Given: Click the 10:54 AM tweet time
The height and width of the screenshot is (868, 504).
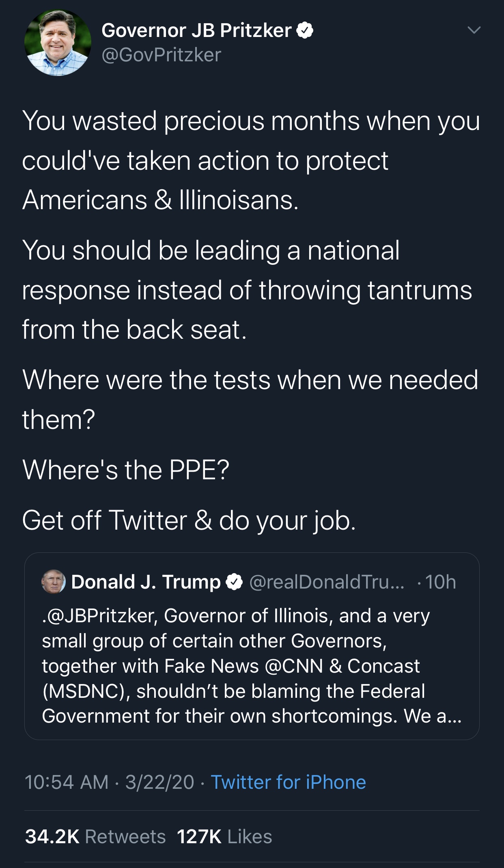Looking at the screenshot, I should (67, 782).
